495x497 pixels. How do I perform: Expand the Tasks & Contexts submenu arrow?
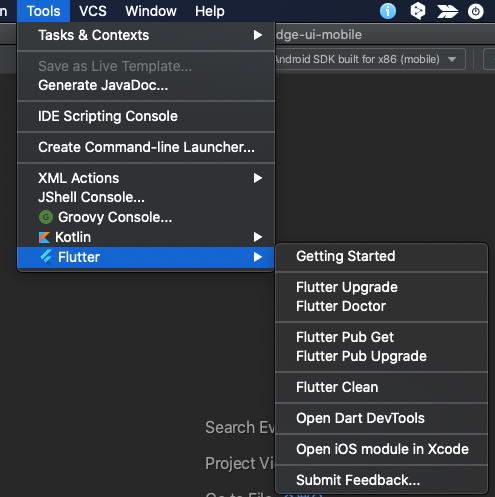(x=257, y=35)
